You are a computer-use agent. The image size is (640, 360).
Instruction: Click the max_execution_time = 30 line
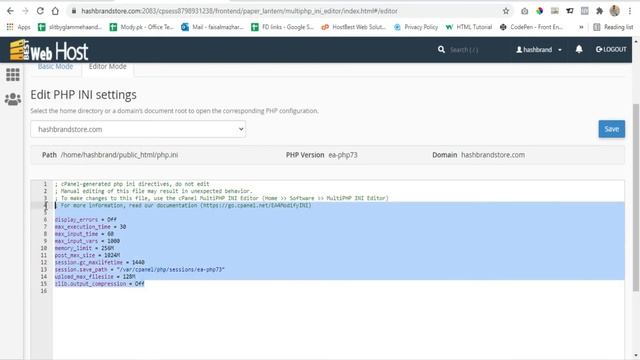pyautogui.click(x=90, y=227)
